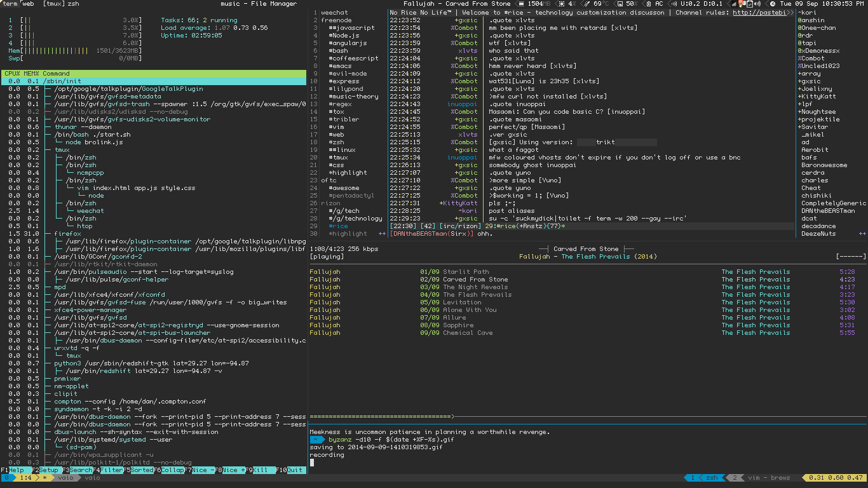Open the #linux buffer in weechat
Screen dimensions: 868x488
[342, 150]
